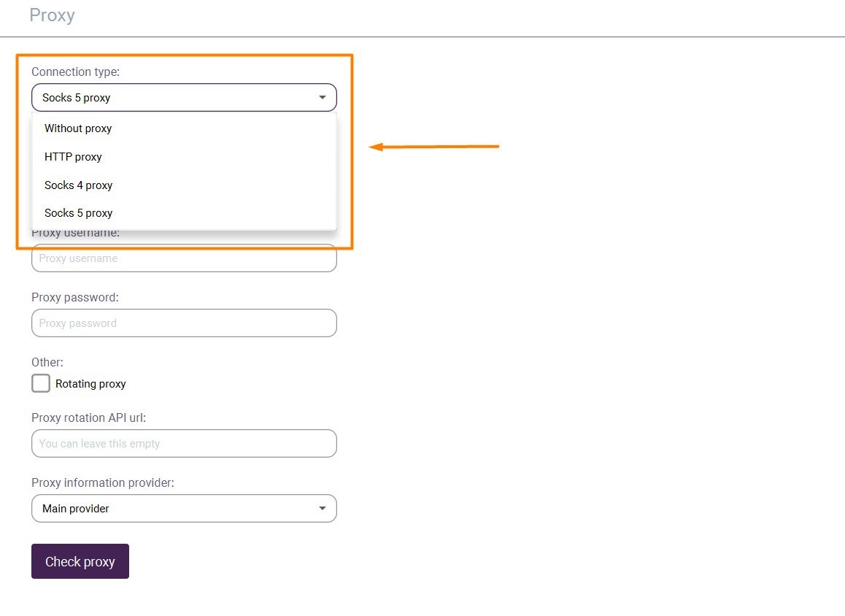Click the 'Other:' section label

pyautogui.click(x=47, y=362)
